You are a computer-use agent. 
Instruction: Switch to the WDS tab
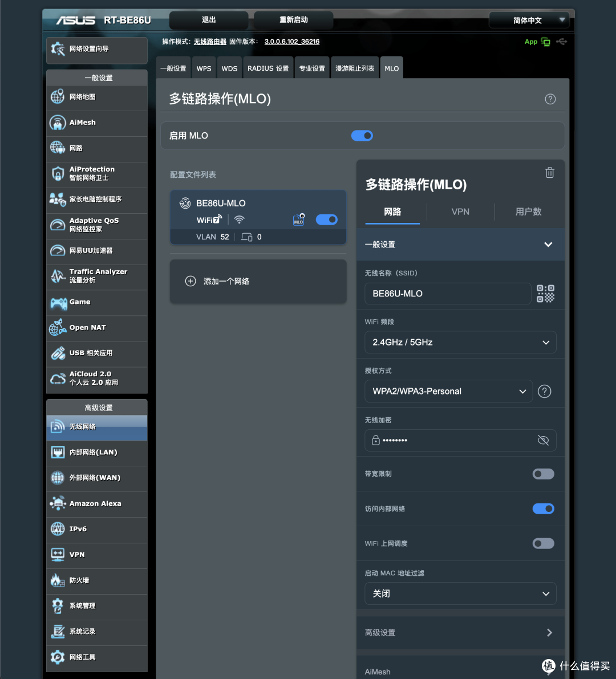(230, 68)
